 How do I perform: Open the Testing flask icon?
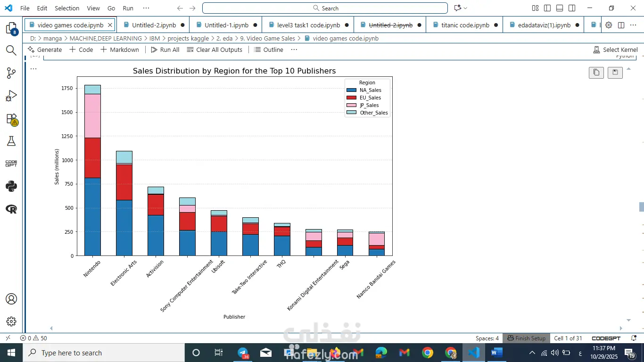click(11, 141)
